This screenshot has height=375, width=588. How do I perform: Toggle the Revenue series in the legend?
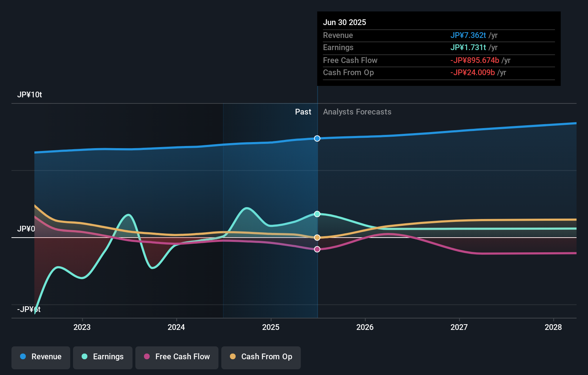tap(41, 357)
